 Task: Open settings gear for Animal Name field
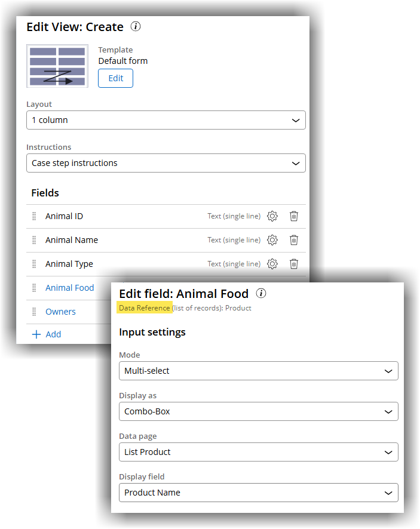(x=272, y=240)
